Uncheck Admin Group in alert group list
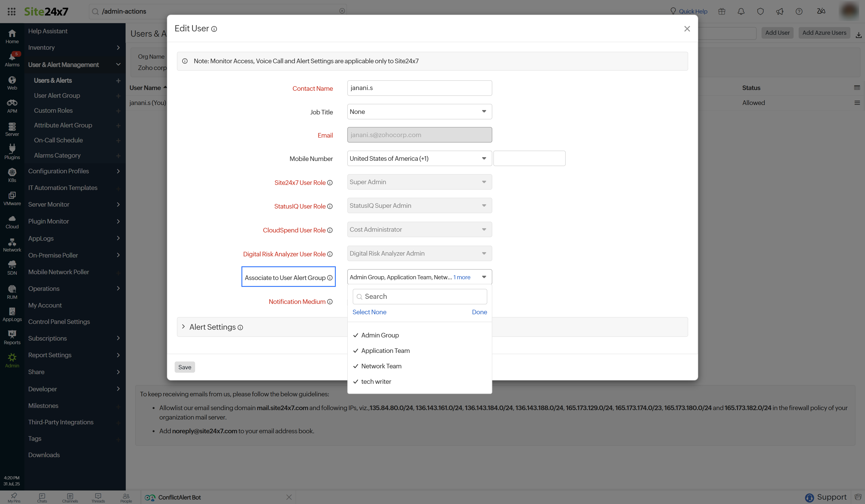Viewport: 865px width, 504px height. coord(380,335)
